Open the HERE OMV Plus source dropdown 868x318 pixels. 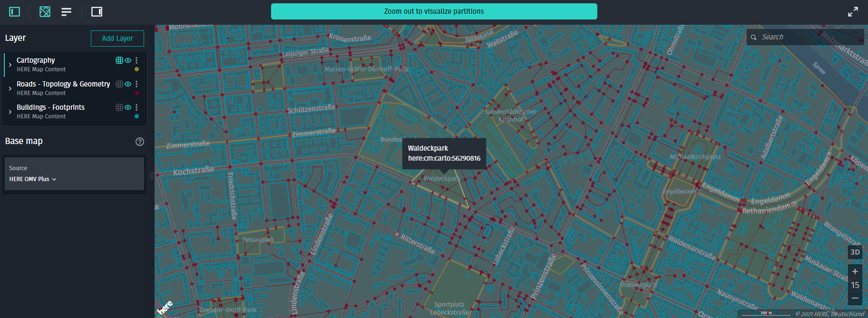[33, 179]
